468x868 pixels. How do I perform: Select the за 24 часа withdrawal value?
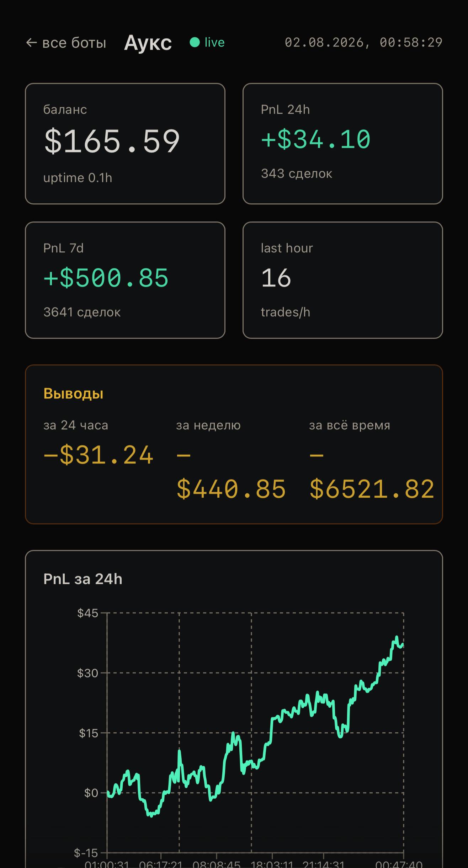click(98, 455)
